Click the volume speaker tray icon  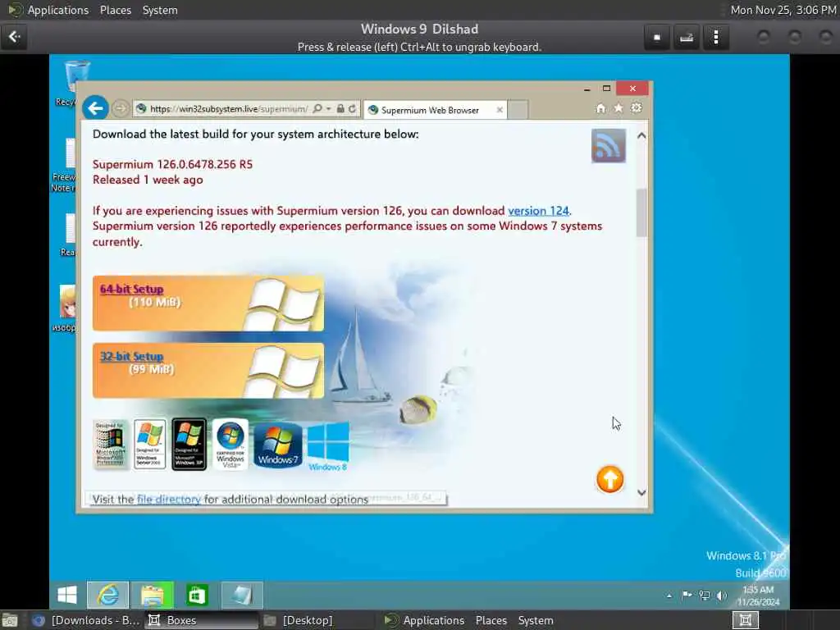tap(722, 596)
